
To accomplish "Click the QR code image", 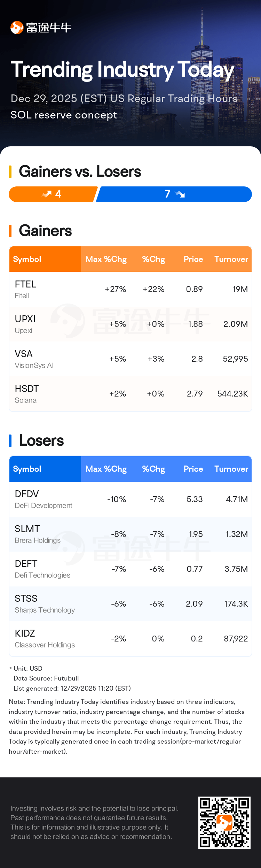I will tap(224, 822).
